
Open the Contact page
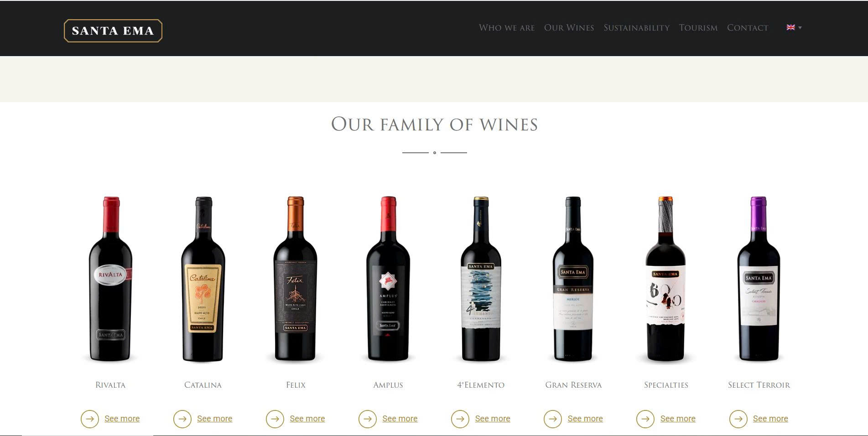coord(748,28)
